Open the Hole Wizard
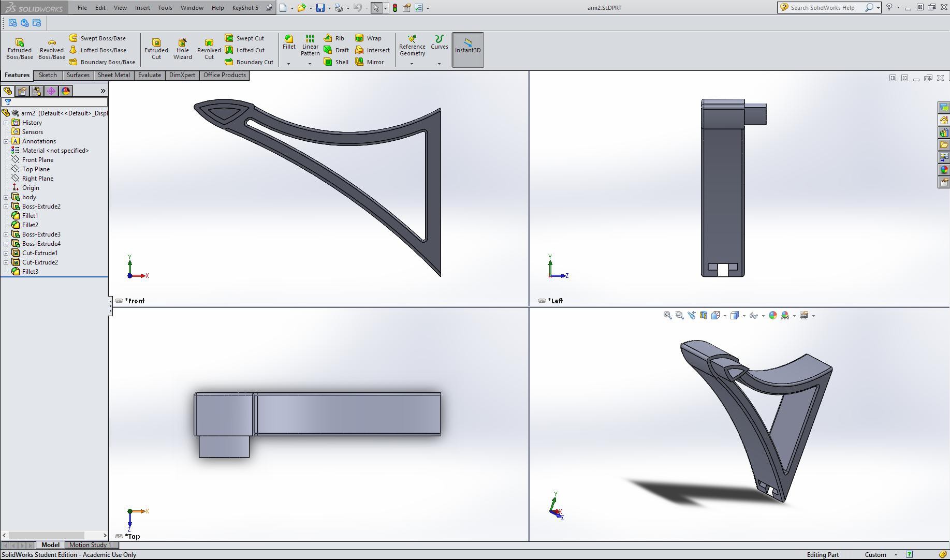The height and width of the screenshot is (560, 950). (x=182, y=49)
